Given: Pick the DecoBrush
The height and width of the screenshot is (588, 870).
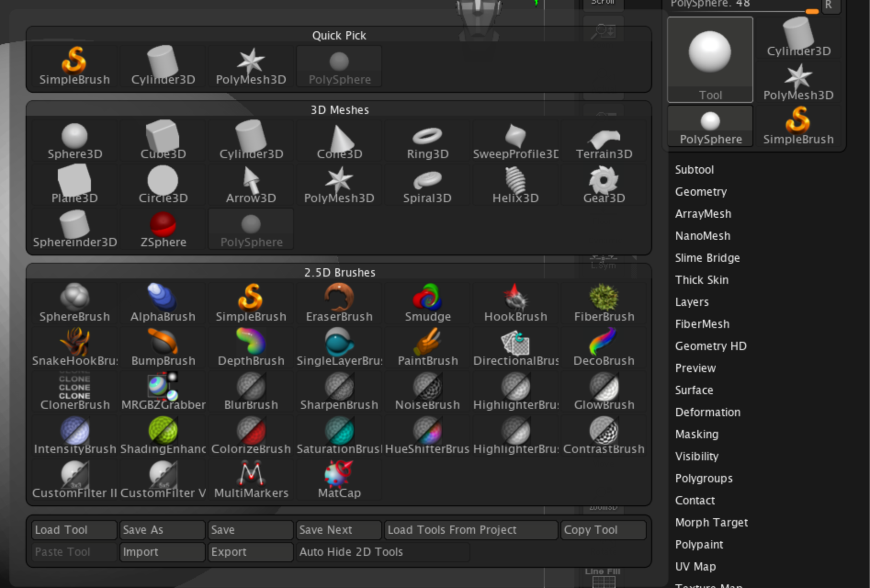Looking at the screenshot, I should [x=604, y=347].
